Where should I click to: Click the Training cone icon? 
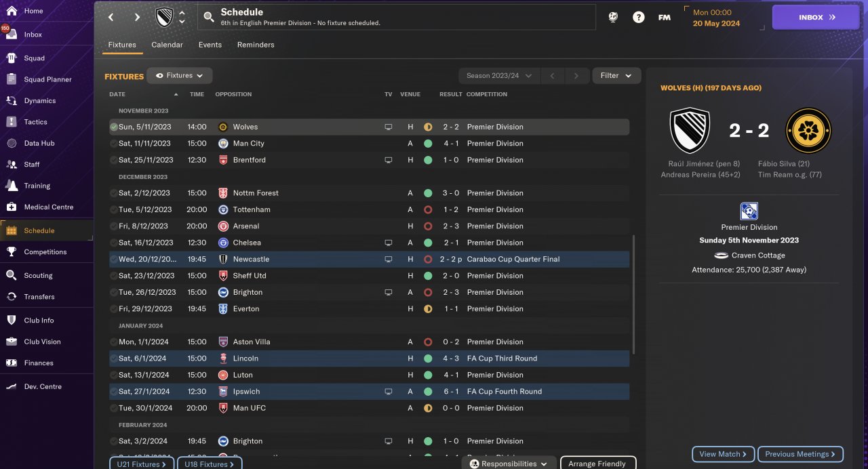tap(12, 186)
